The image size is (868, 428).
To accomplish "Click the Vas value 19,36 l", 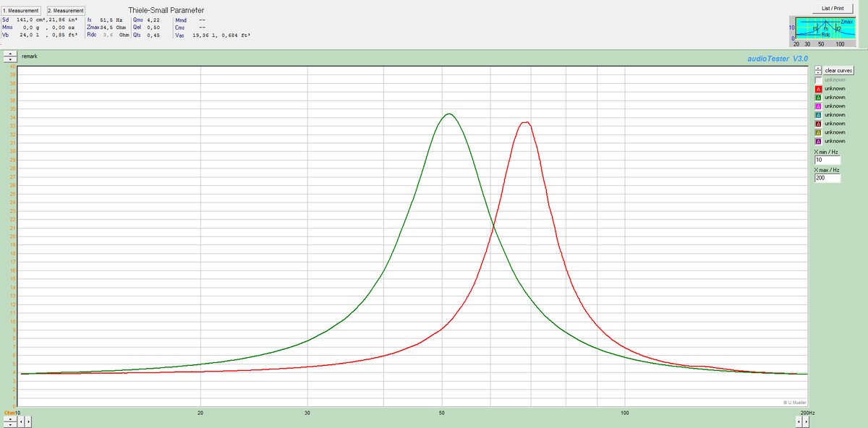I will pos(205,35).
